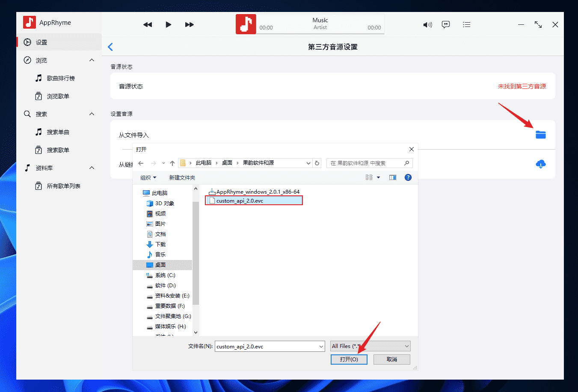Viewport: 578px width, 392px height.
Task: Click 果韵软件和源 in the address breadcrumb
Action: (258, 163)
